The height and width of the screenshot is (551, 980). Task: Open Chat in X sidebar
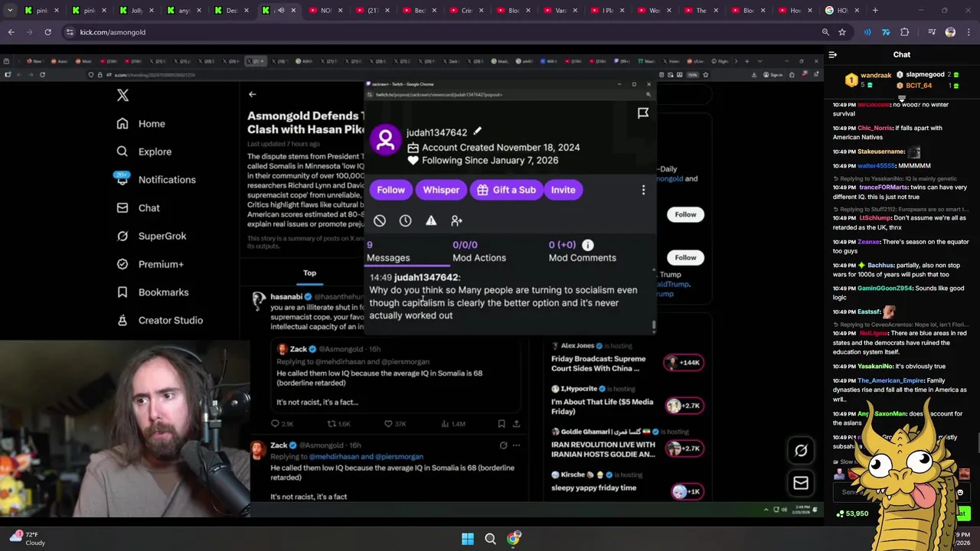coord(138,208)
